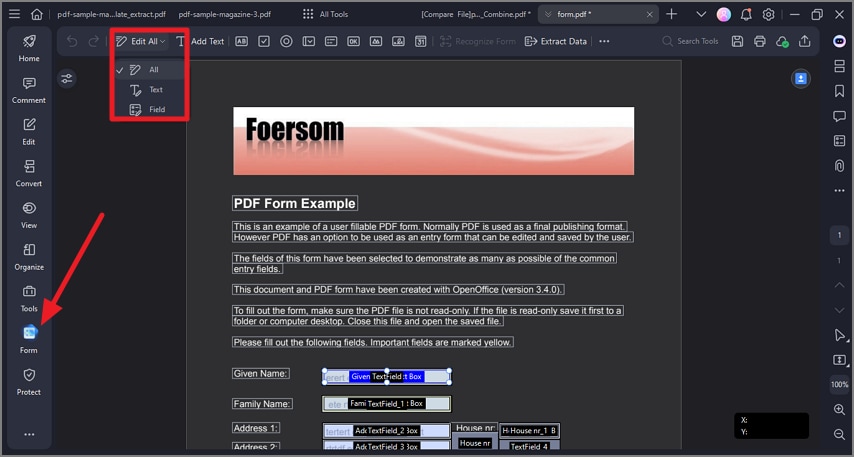Add a signature field form element

coord(398,41)
